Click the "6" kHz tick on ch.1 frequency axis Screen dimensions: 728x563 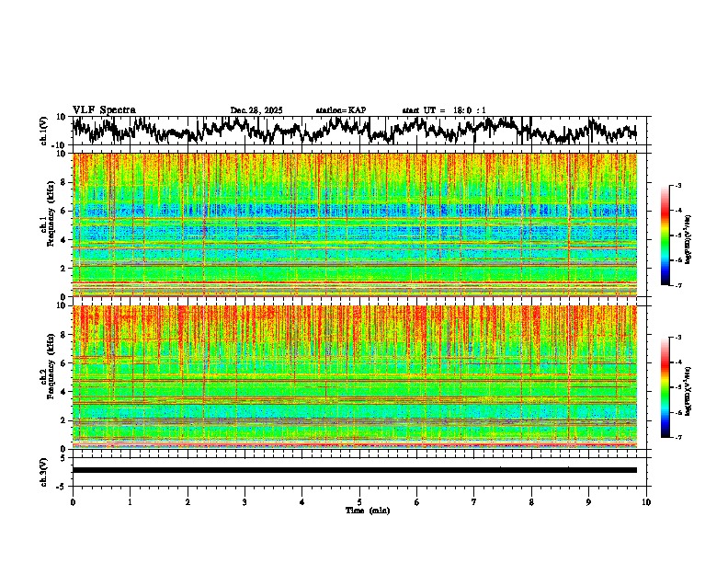[63, 211]
